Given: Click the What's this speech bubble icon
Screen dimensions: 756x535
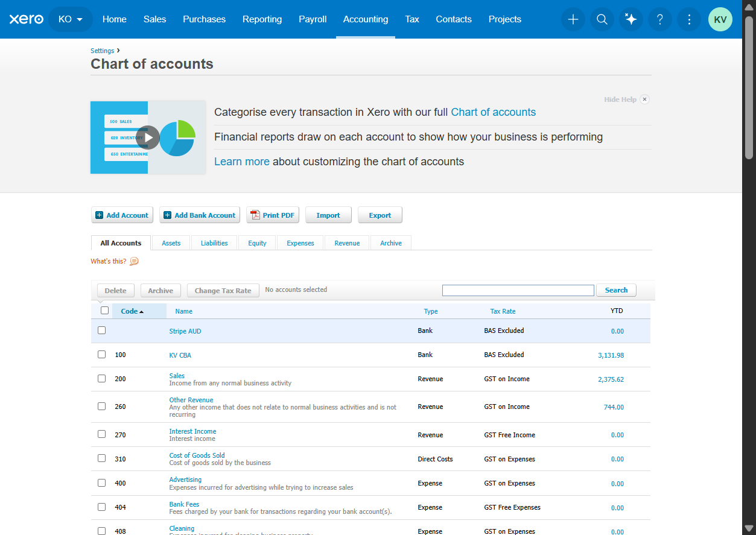Looking at the screenshot, I should [134, 261].
